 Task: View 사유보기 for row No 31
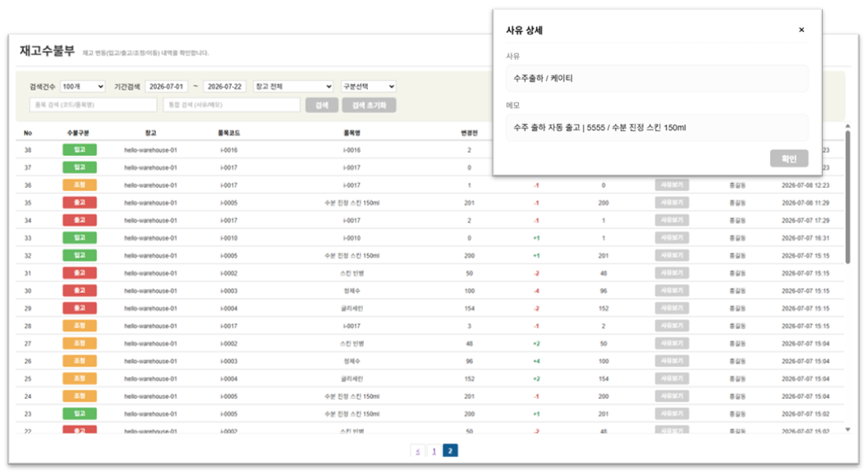pos(672,272)
